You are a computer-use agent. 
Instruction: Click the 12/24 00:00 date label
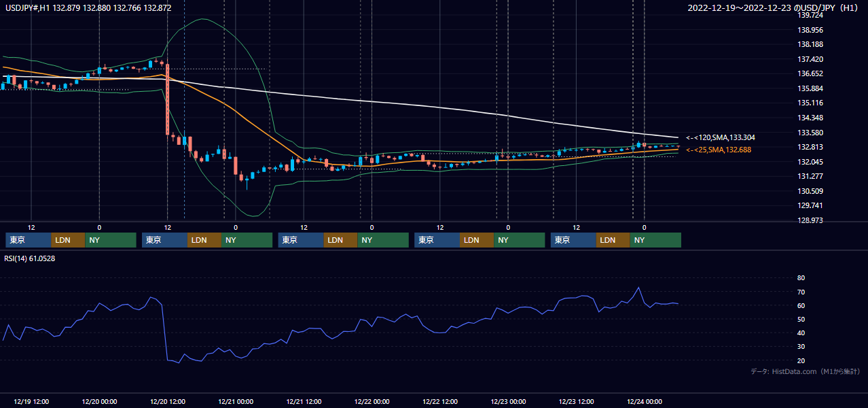645,401
